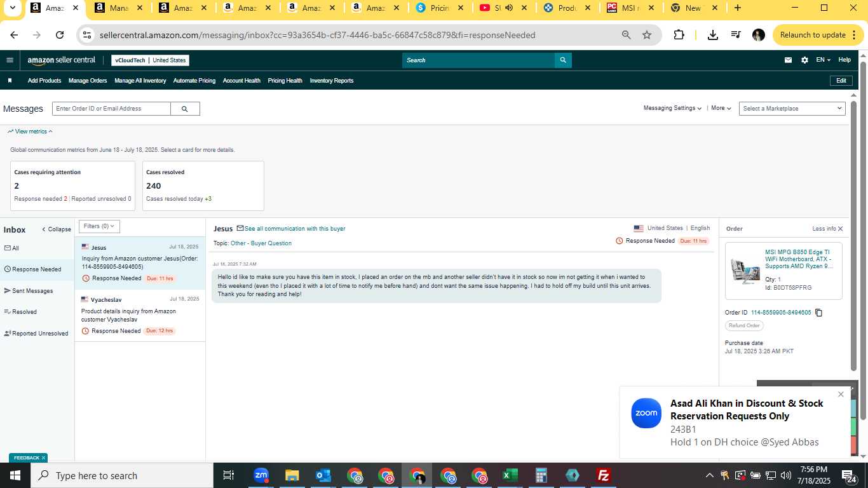Screen dimensions: 868x488
Task: Click the bookmark flag icon in nav bar
Action: tap(10, 81)
